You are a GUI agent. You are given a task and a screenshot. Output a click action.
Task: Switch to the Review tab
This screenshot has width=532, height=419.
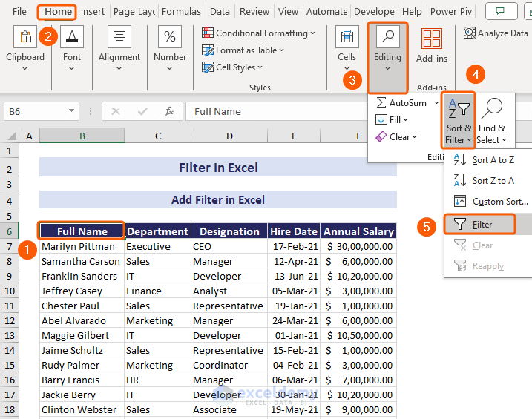254,12
